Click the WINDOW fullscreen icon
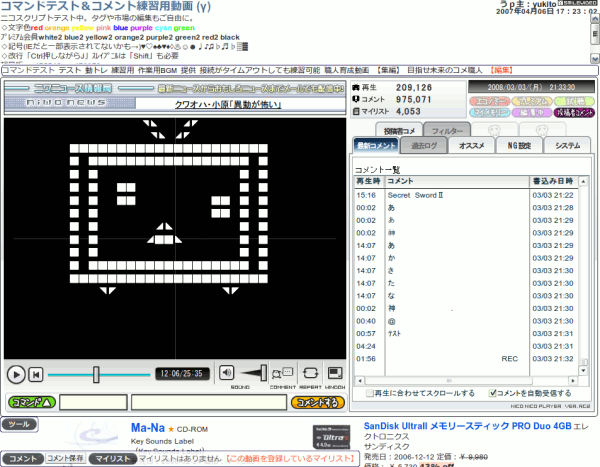This screenshot has width=600, height=467. pos(335,373)
